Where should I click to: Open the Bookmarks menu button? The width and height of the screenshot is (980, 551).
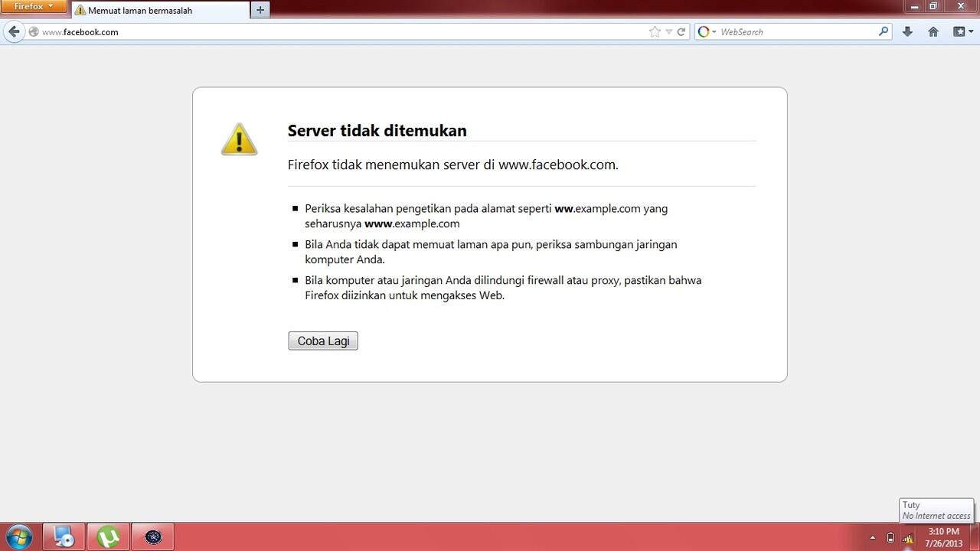click(x=962, y=32)
